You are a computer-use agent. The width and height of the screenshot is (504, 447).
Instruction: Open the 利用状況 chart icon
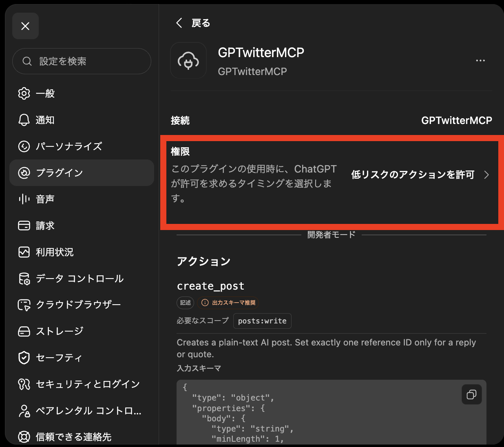[x=24, y=252]
